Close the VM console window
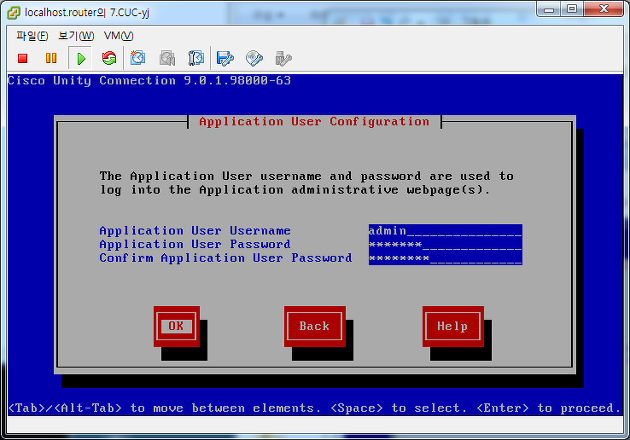 603,9
